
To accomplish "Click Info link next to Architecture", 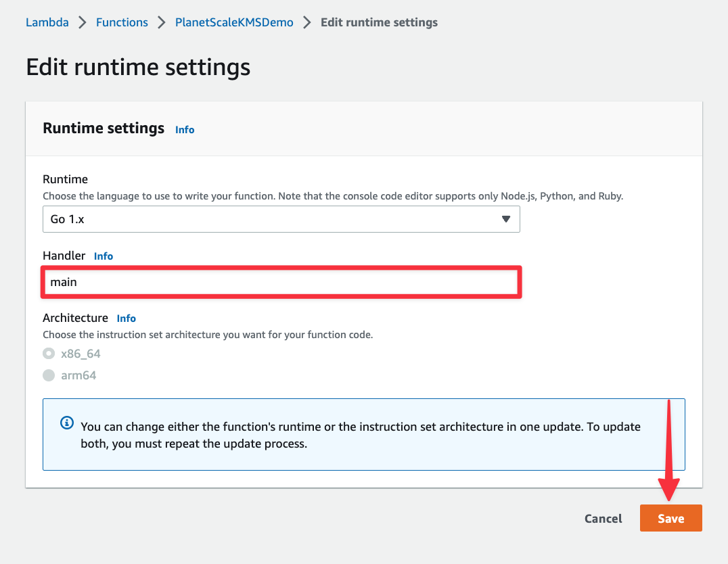I will coord(127,319).
